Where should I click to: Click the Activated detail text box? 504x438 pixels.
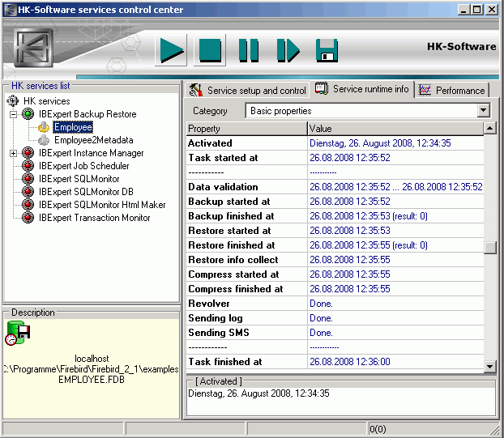click(340, 402)
